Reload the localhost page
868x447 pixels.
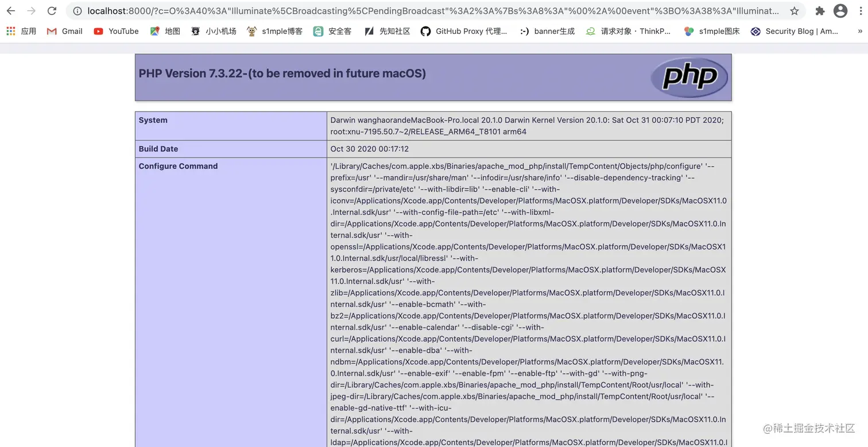(52, 11)
